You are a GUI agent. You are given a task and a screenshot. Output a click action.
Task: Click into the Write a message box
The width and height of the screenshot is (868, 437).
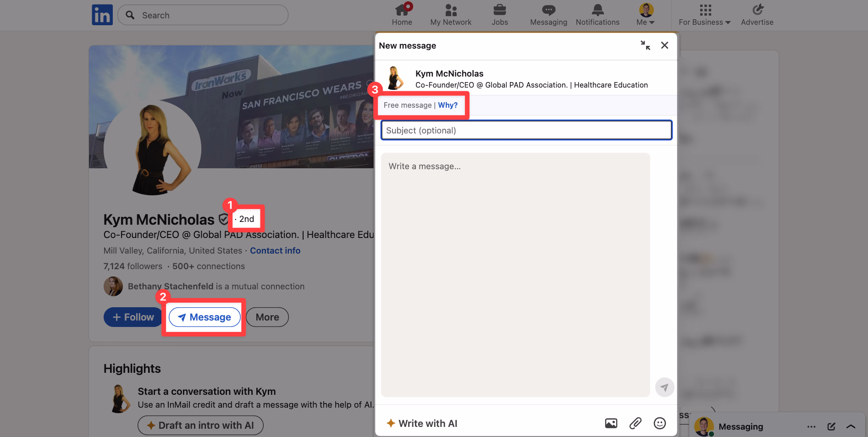[515, 275]
